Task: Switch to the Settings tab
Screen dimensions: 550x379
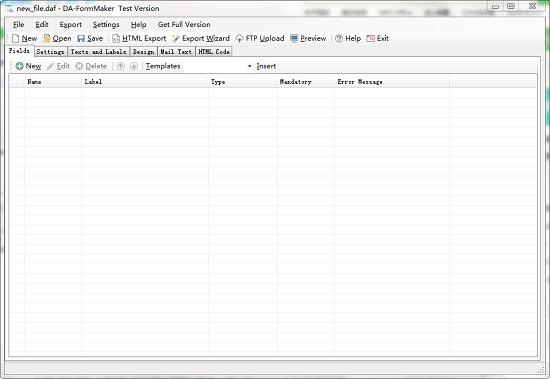Action: (51, 52)
